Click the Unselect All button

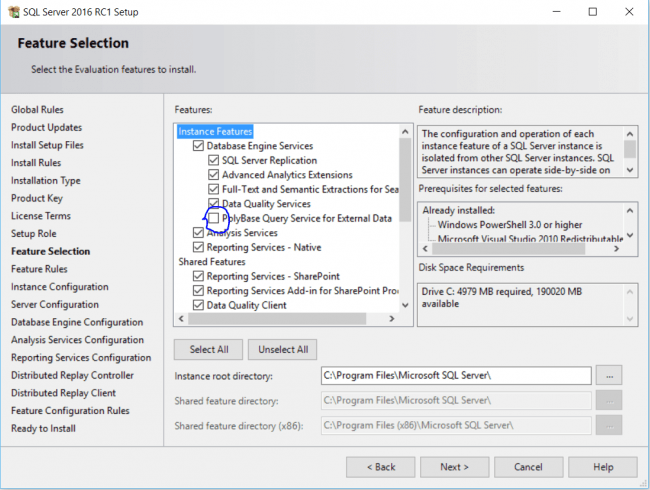283,349
